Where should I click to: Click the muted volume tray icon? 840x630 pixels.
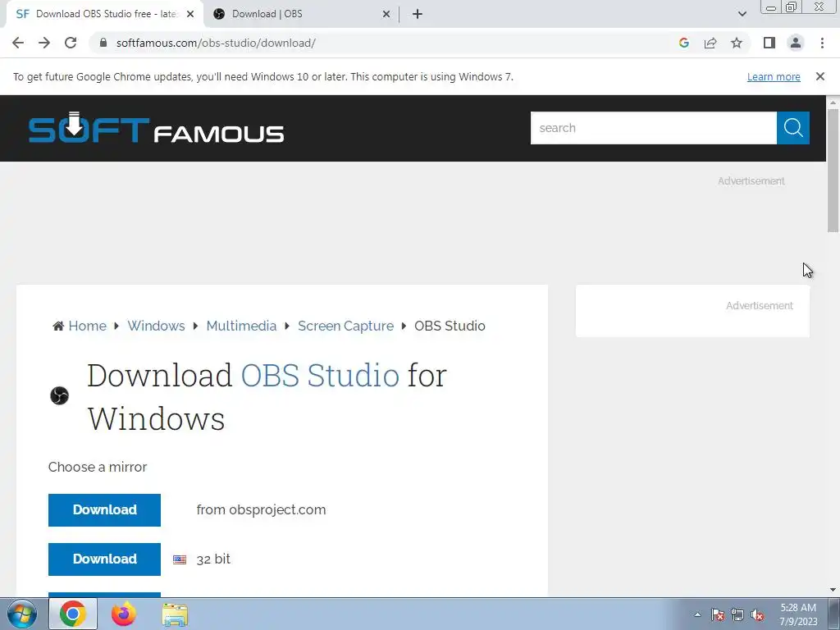coord(757,615)
